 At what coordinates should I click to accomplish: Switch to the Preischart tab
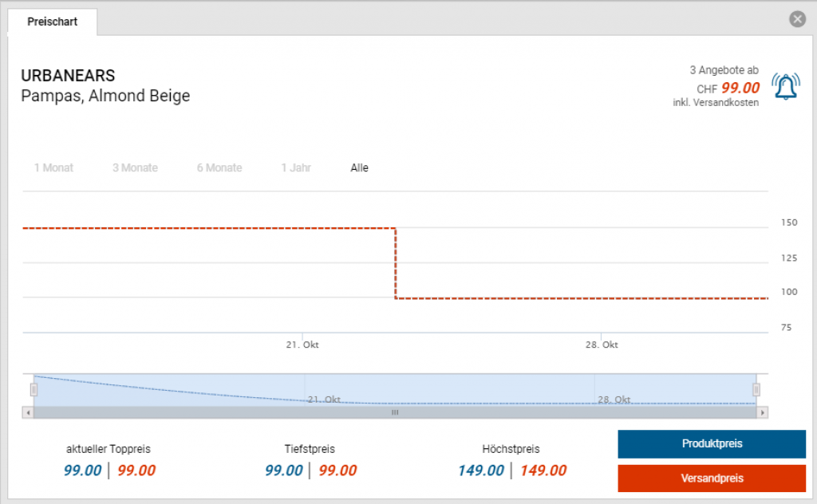coord(53,22)
